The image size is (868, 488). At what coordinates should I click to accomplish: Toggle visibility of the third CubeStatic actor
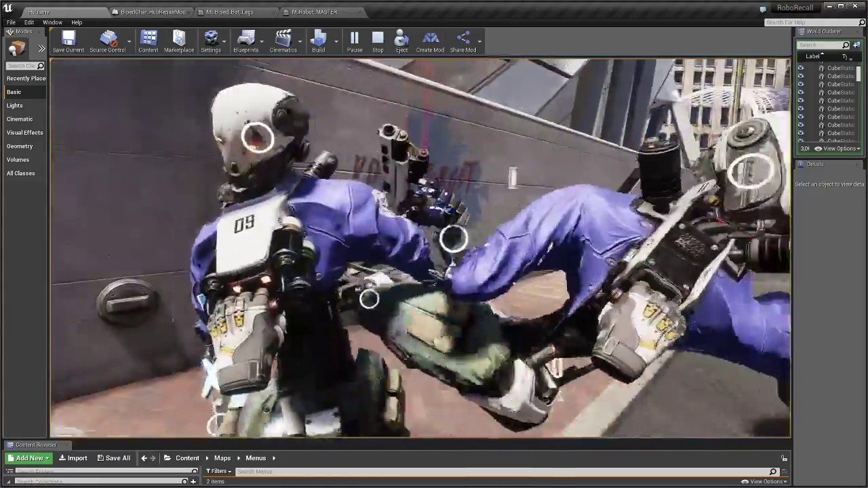point(801,84)
